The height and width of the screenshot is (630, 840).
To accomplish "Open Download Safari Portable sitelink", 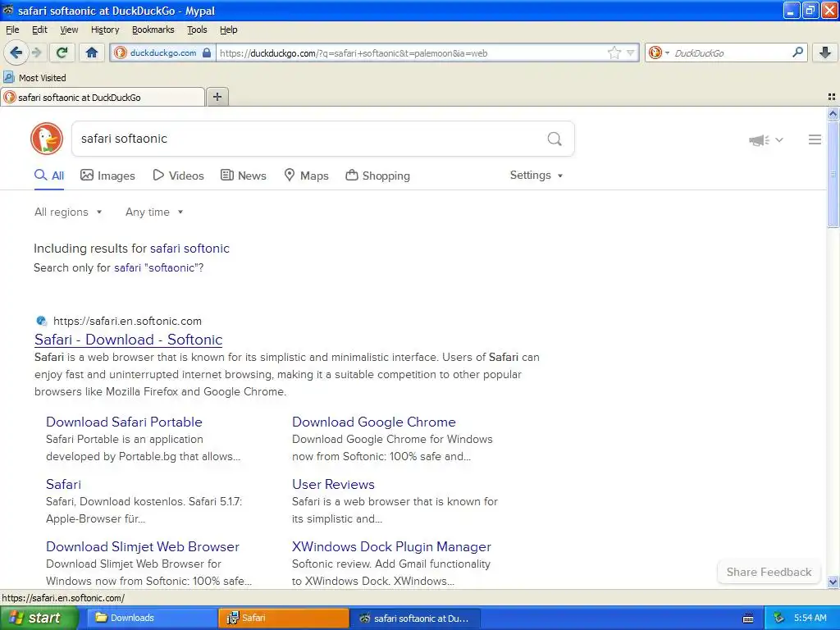I will click(125, 422).
